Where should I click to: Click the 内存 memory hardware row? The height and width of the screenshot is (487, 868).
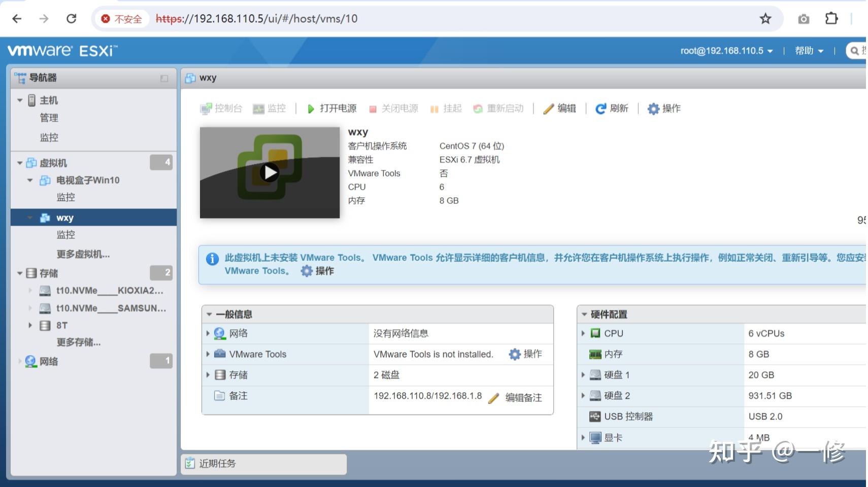(722, 354)
